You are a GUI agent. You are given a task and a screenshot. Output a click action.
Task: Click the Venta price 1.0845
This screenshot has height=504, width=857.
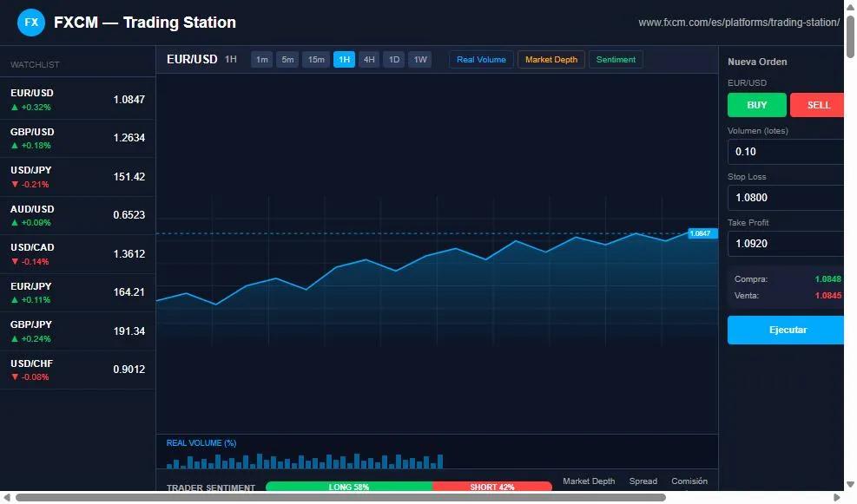[828, 296]
